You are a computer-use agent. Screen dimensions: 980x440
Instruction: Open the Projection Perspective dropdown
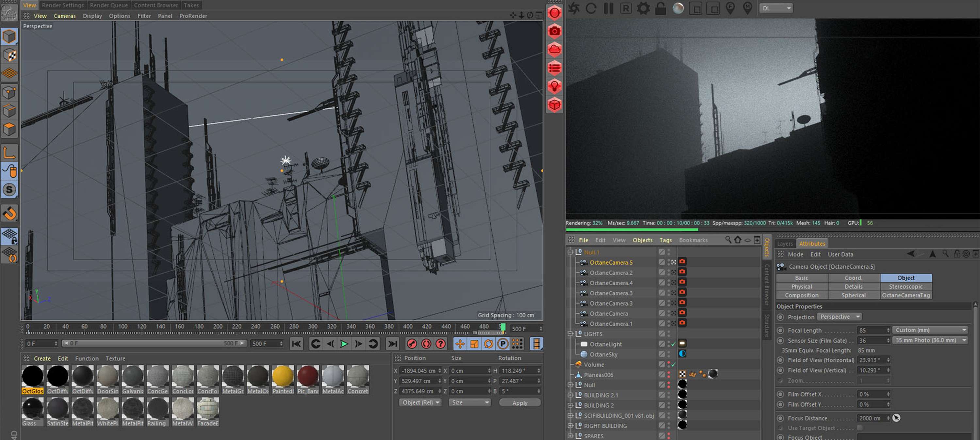coord(840,317)
